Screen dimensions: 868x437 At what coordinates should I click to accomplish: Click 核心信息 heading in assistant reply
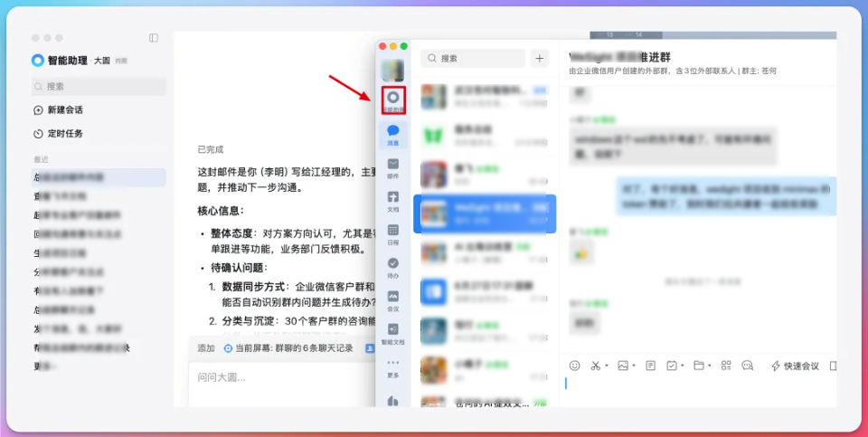tap(221, 211)
